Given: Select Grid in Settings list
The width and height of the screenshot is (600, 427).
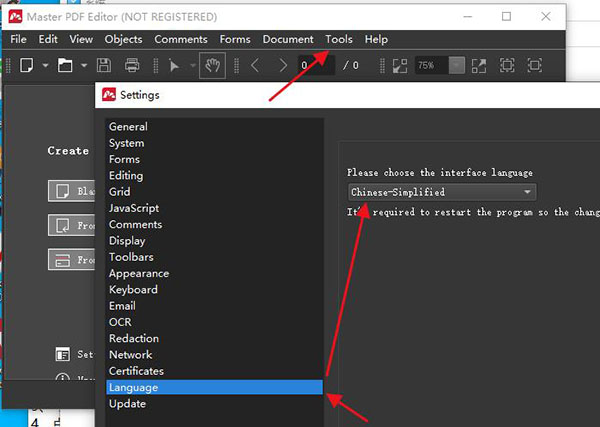Looking at the screenshot, I should (x=215, y=192).
